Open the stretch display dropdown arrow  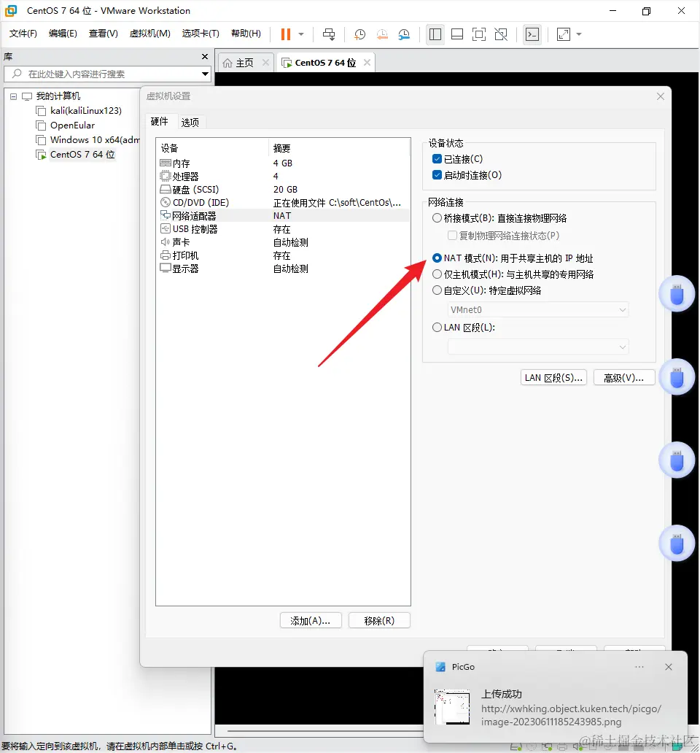tap(579, 34)
